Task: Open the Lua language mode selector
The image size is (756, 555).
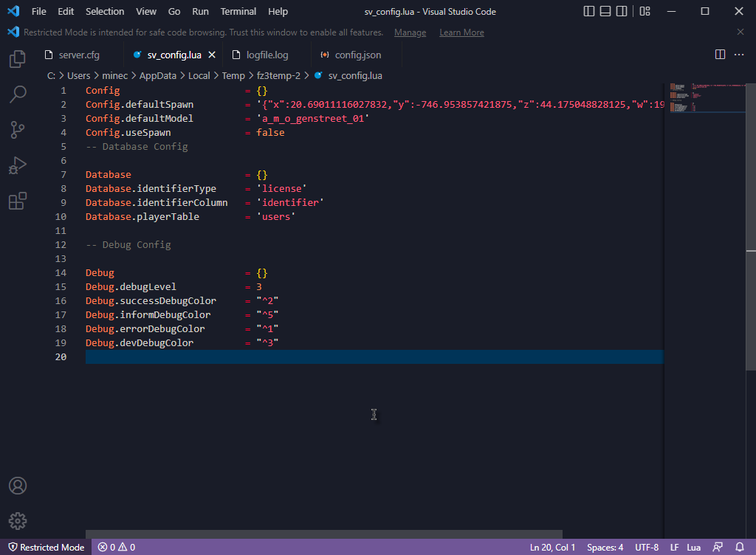Action: pyautogui.click(x=693, y=548)
